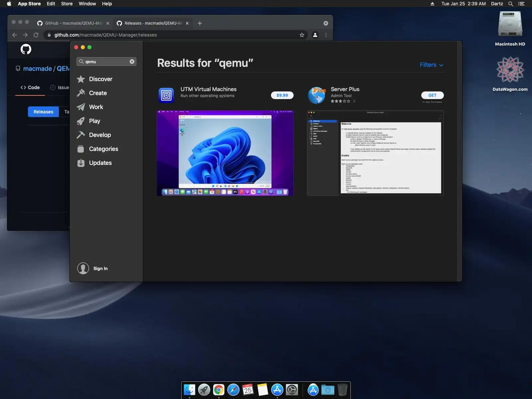
Task: Click the Releases button on GitHub
Action: [43, 112]
